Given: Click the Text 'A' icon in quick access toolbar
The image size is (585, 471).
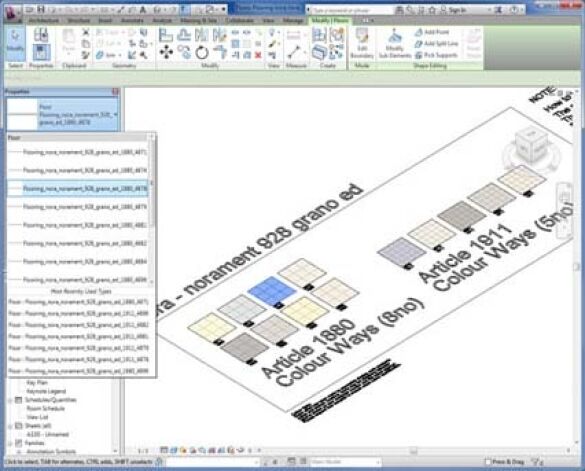Looking at the screenshot, I should click(x=143, y=10).
